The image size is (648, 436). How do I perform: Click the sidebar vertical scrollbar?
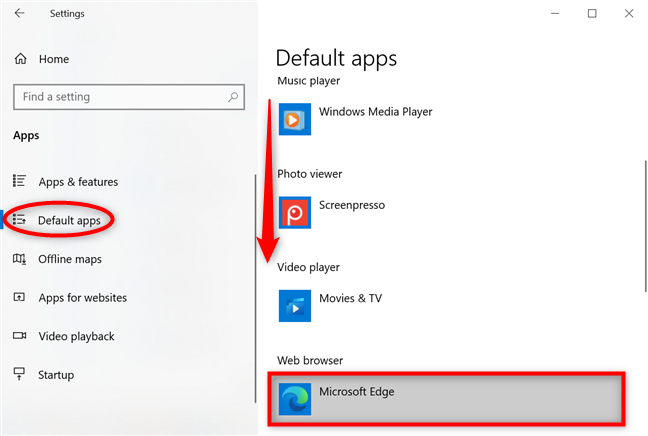[255, 288]
